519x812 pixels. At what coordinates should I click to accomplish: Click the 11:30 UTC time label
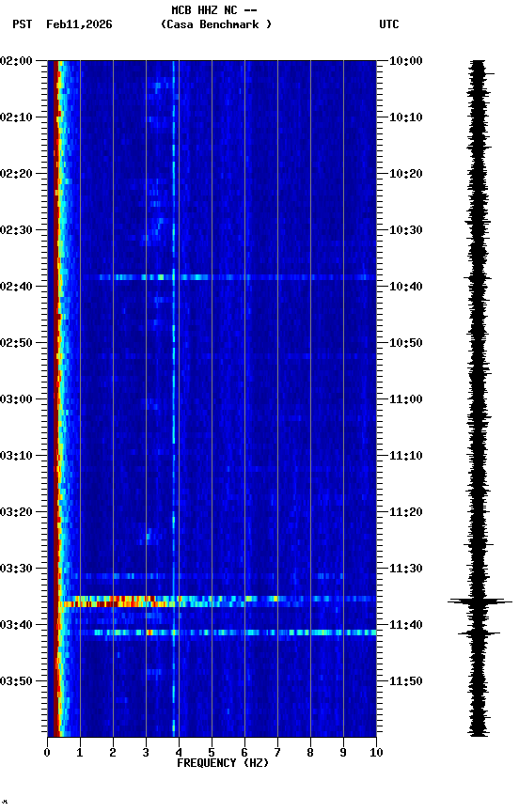pyautogui.click(x=406, y=570)
